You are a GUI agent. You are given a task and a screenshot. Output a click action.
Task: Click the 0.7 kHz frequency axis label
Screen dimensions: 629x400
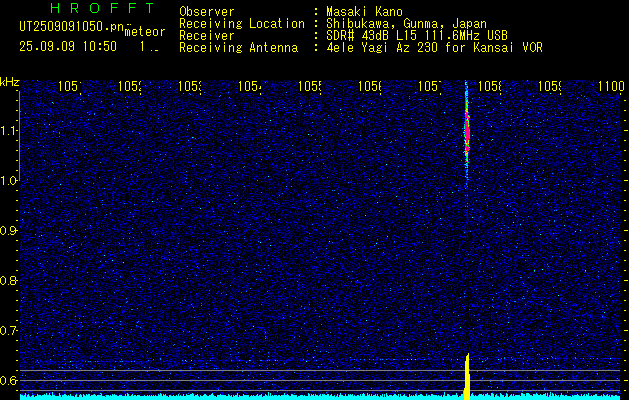coord(9,331)
